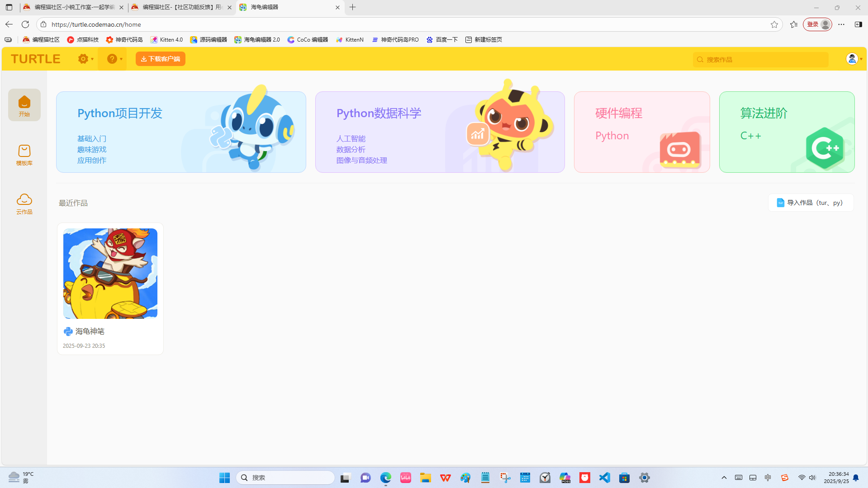
Task: Open the favorites list
Action: click(794, 24)
